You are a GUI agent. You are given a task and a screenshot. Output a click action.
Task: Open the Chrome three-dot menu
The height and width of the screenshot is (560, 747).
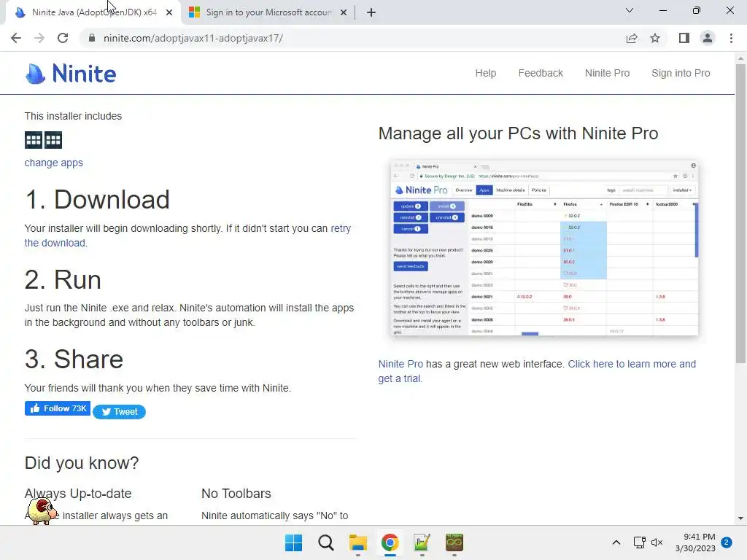coord(731,38)
